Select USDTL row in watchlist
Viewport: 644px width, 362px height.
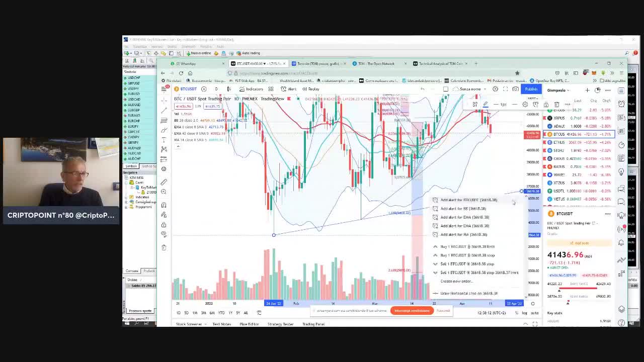(579, 191)
